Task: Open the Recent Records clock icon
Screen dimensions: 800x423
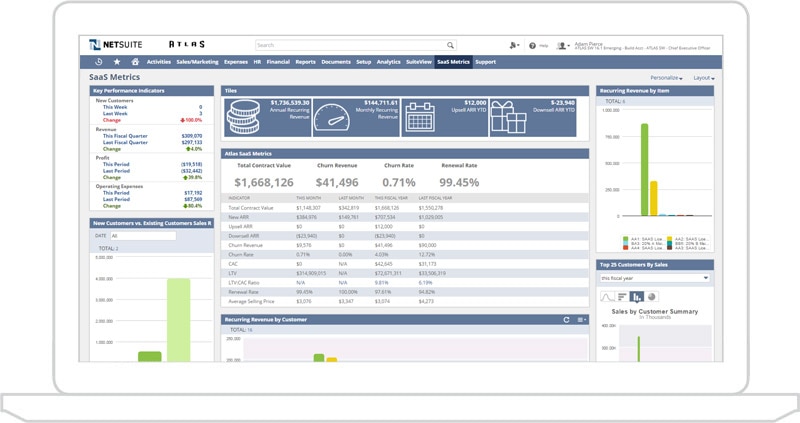Action: coord(98,62)
